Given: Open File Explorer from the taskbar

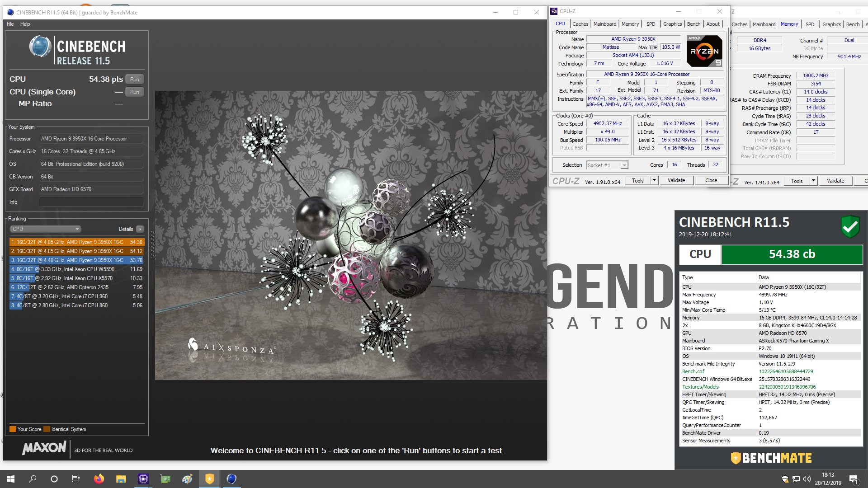Looking at the screenshot, I should [121, 479].
